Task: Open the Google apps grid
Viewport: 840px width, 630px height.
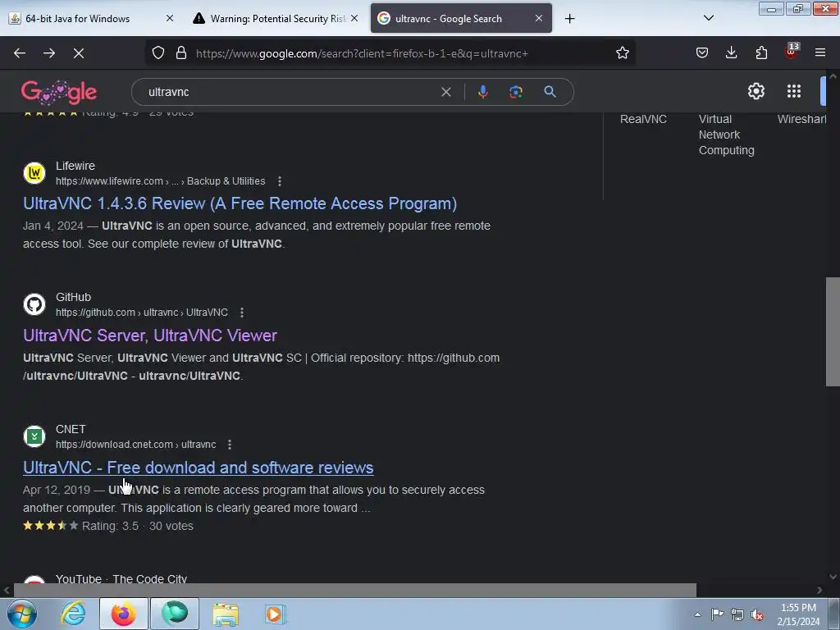Action: tap(794, 91)
